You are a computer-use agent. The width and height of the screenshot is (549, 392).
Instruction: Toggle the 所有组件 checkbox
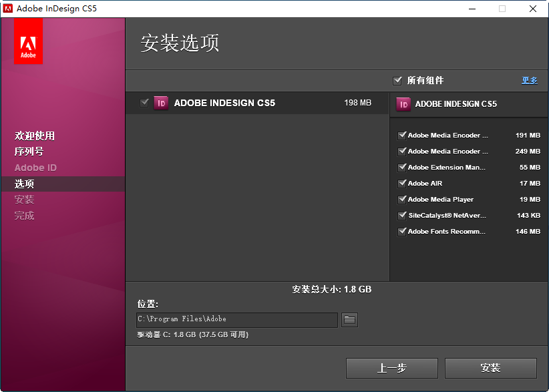point(398,81)
